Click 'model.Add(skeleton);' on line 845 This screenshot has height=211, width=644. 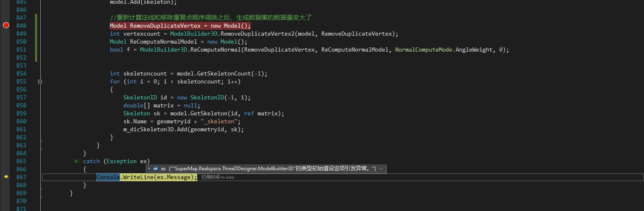tap(143, 2)
